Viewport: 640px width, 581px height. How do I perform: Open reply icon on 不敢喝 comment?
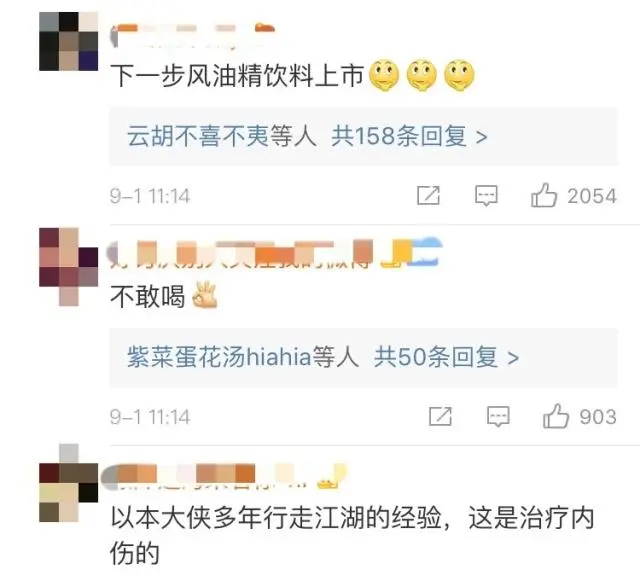click(498, 416)
